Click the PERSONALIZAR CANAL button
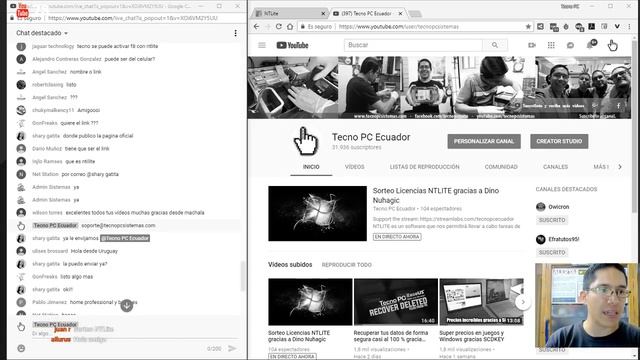This screenshot has width=640, height=360. coord(484,141)
